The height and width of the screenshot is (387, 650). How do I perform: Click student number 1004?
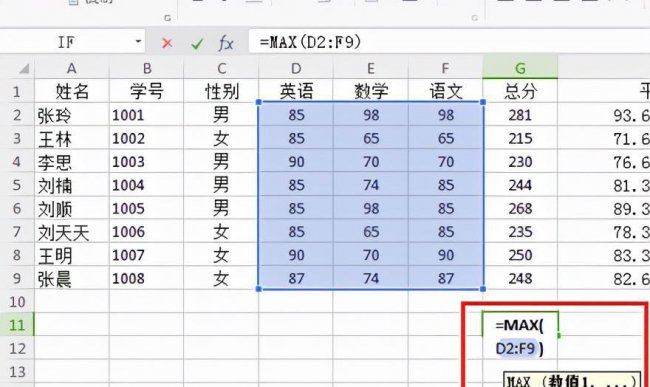pyautogui.click(x=146, y=185)
